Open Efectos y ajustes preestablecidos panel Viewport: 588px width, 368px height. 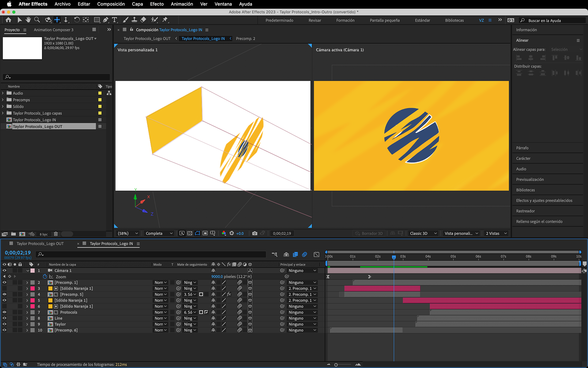click(544, 201)
